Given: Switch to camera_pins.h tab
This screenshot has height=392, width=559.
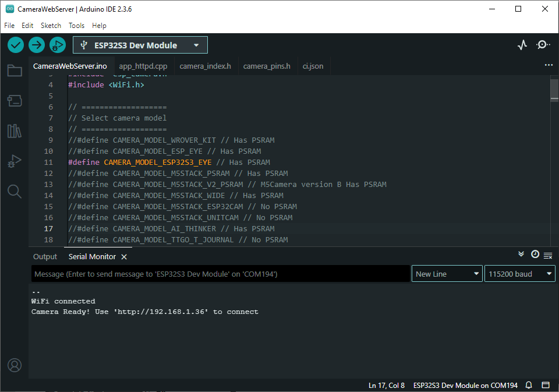Looking at the screenshot, I should (x=267, y=66).
